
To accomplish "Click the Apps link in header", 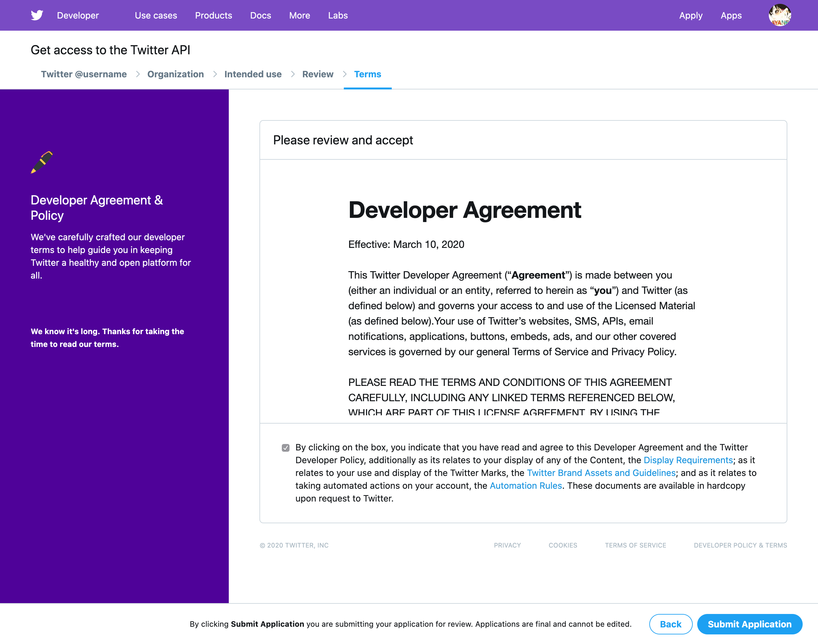I will (731, 15).
